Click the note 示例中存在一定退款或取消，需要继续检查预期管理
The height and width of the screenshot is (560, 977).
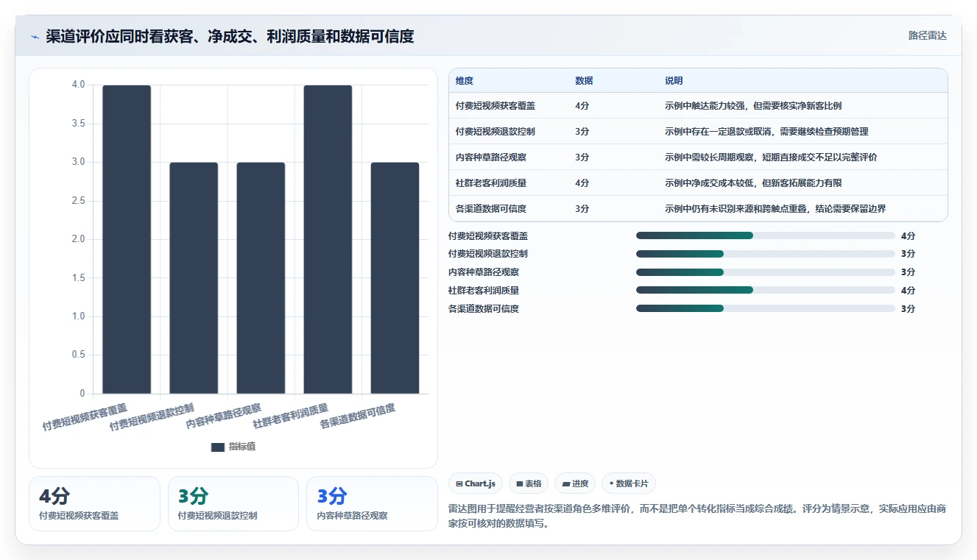tap(766, 132)
